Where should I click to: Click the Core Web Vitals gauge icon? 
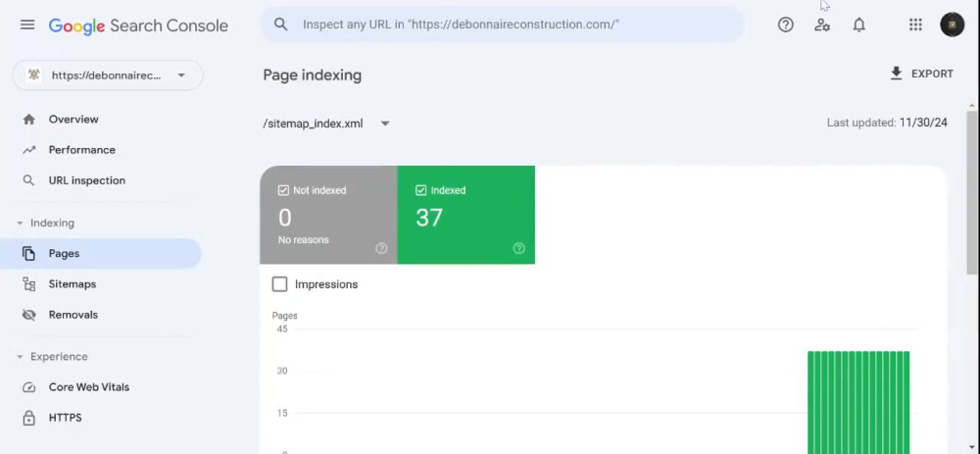pos(28,387)
